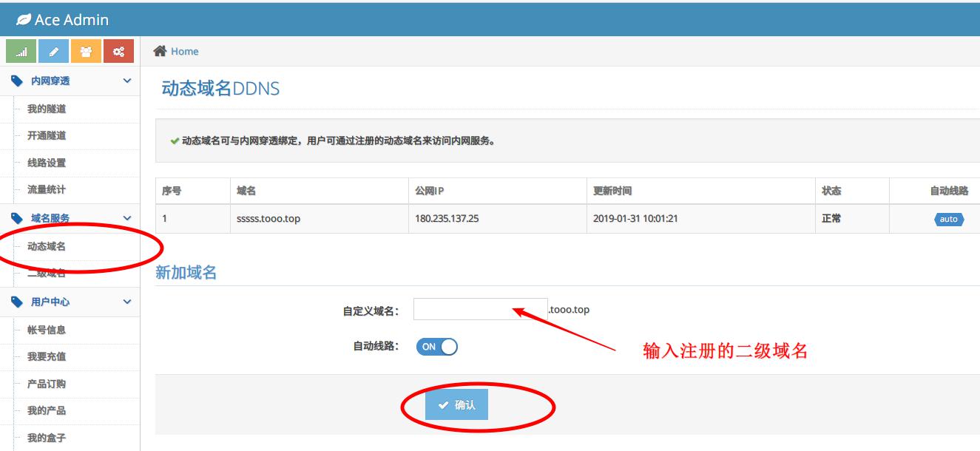Open 流量统计 from the sidebar
The image size is (980, 451).
(47, 190)
